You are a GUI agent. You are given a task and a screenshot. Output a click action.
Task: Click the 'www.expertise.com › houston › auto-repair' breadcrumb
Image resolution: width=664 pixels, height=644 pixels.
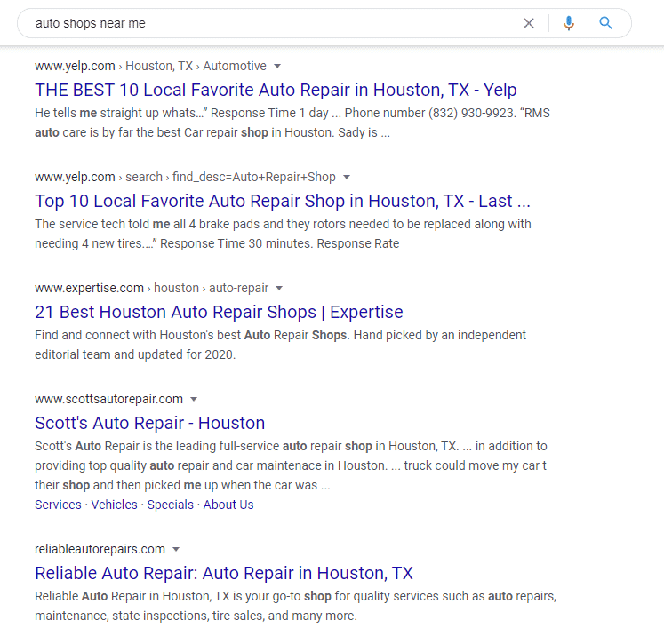152,288
